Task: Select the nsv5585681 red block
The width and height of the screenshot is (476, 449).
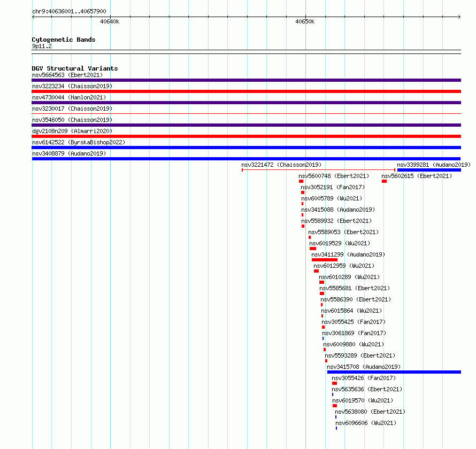Action: pos(322,293)
